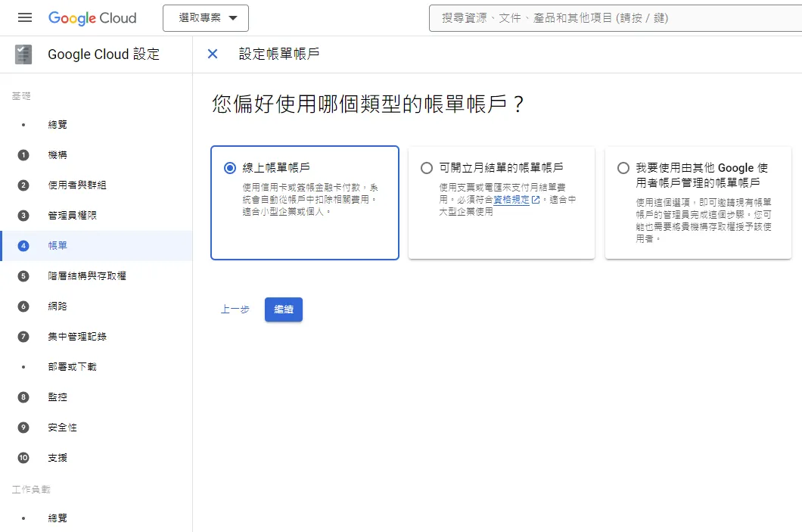
Task: Go to step 階層結構與存取權
Action: (87, 275)
